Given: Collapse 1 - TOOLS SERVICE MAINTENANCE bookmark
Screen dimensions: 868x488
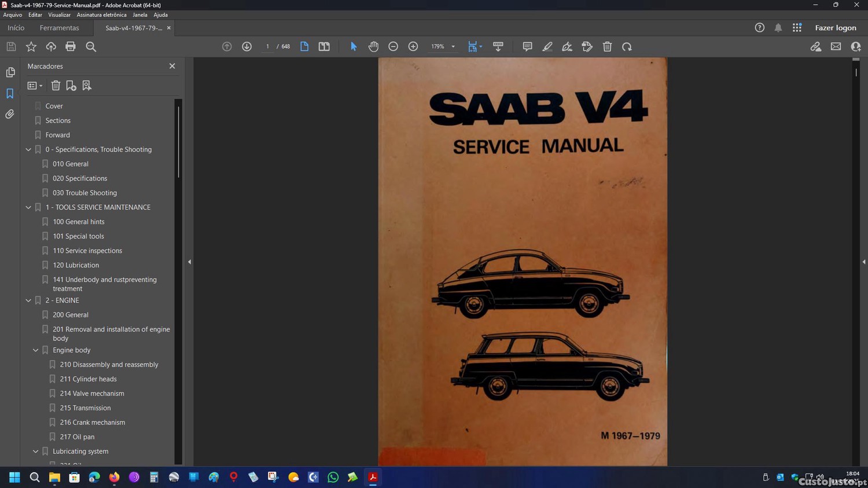Looking at the screenshot, I should pos(28,207).
